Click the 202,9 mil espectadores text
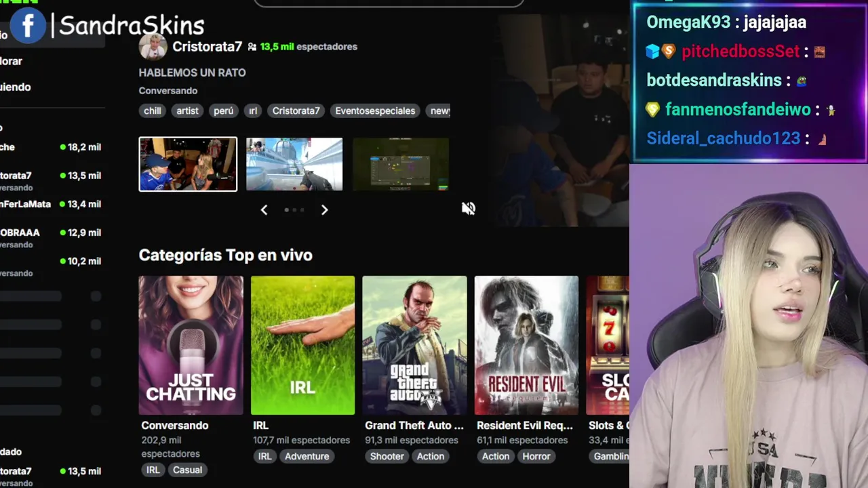The image size is (868, 488). coord(170,447)
